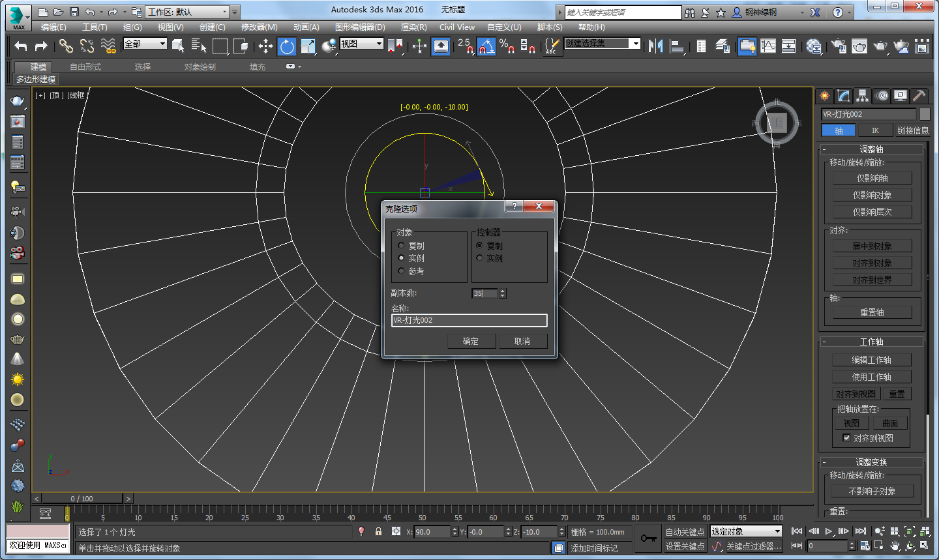Open the 工作区: 默认 workspace dropdown
This screenshot has height=560, width=939.
187,12
